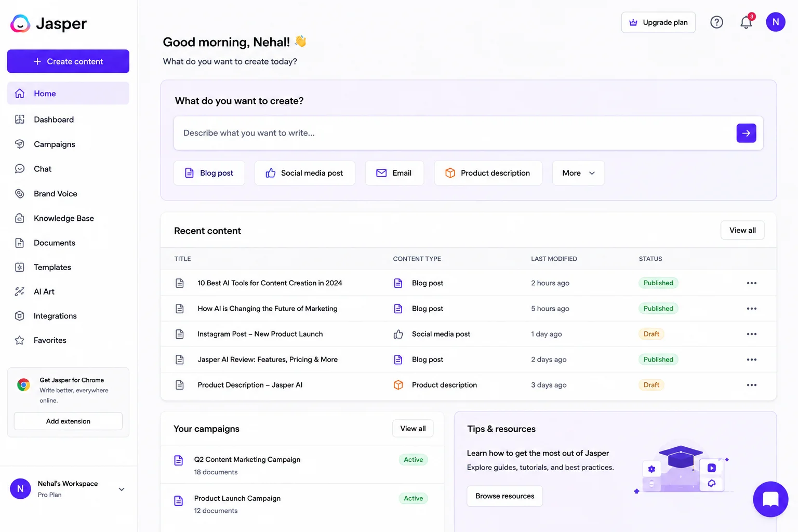Screen dimensions: 798x532
Task: Click the Jasper logo icon
Action: point(20,23)
